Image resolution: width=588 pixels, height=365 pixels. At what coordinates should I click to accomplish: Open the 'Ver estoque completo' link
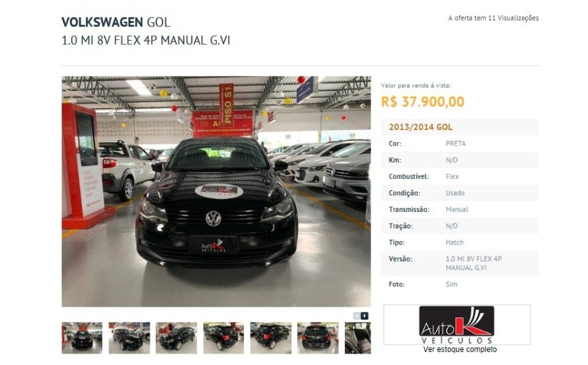point(460,349)
